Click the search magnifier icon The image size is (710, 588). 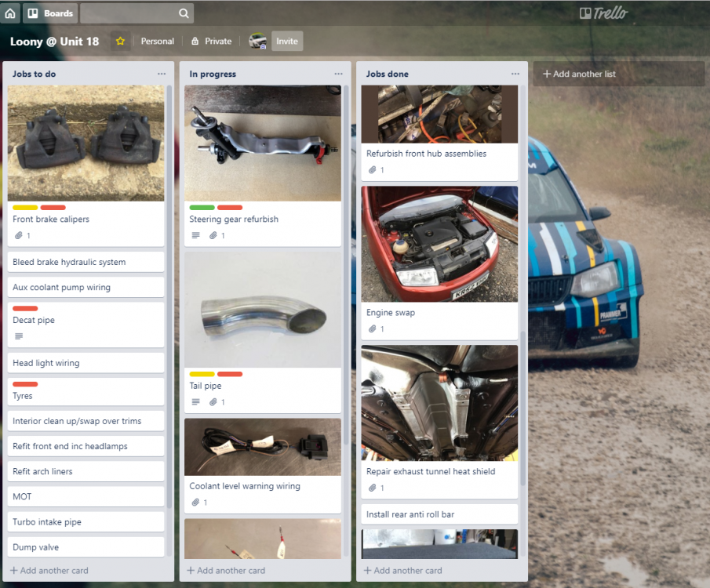[x=184, y=13]
